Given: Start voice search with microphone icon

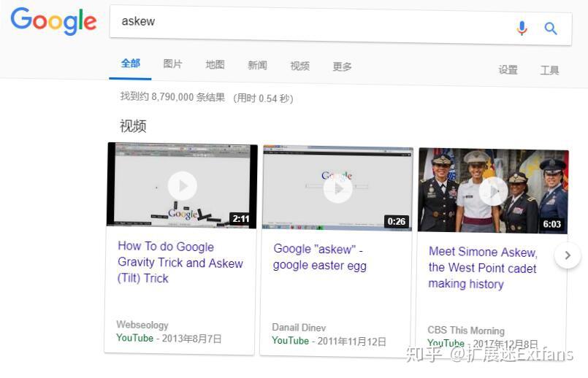Looking at the screenshot, I should click(522, 28).
